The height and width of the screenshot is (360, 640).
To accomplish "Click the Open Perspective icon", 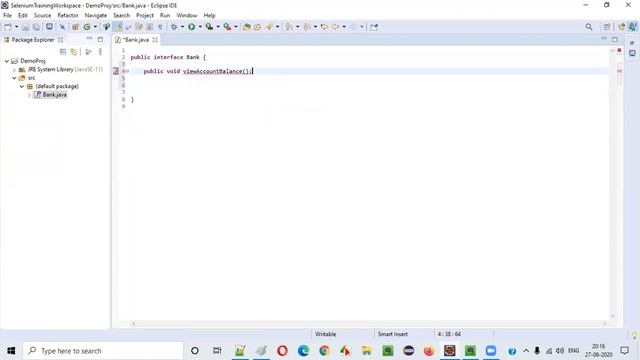I will tap(607, 27).
